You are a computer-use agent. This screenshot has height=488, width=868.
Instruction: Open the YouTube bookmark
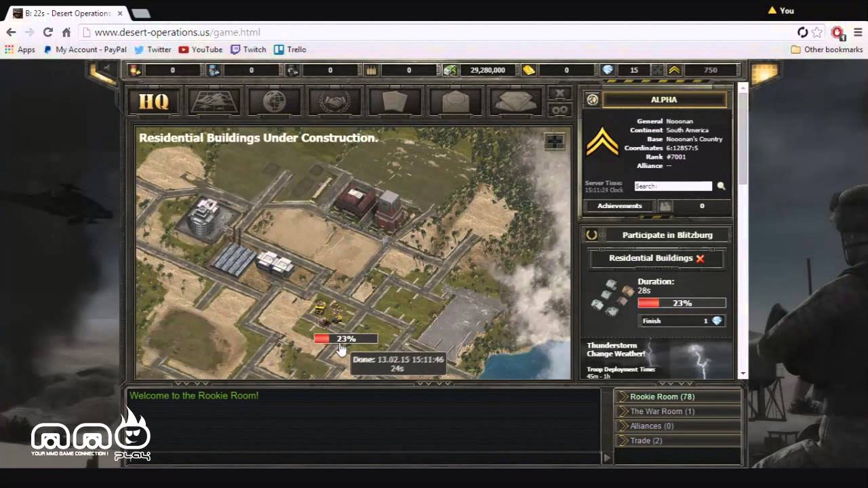[x=201, y=49]
